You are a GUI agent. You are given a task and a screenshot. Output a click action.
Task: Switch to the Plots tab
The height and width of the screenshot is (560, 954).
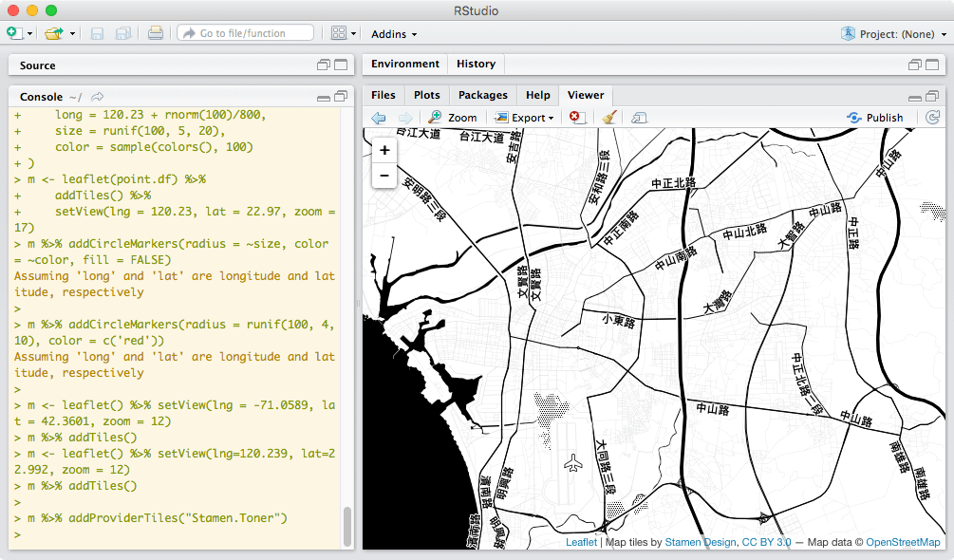tap(427, 95)
